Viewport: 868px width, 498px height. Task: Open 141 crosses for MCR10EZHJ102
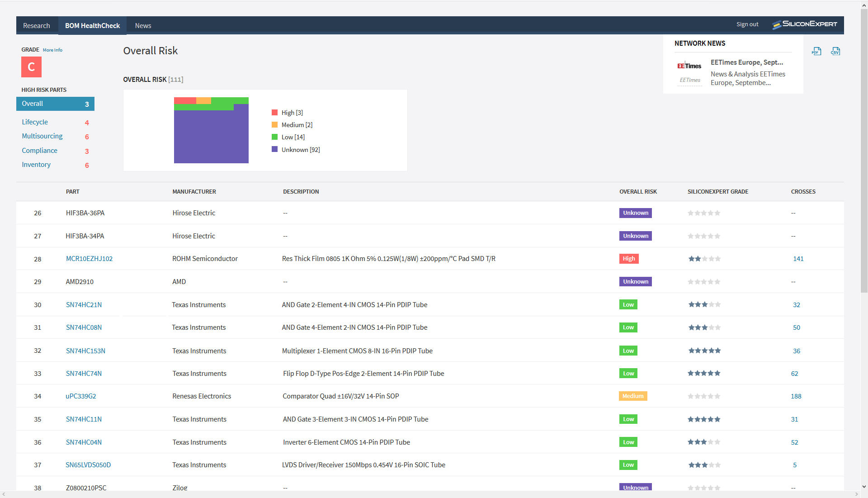[798, 259]
